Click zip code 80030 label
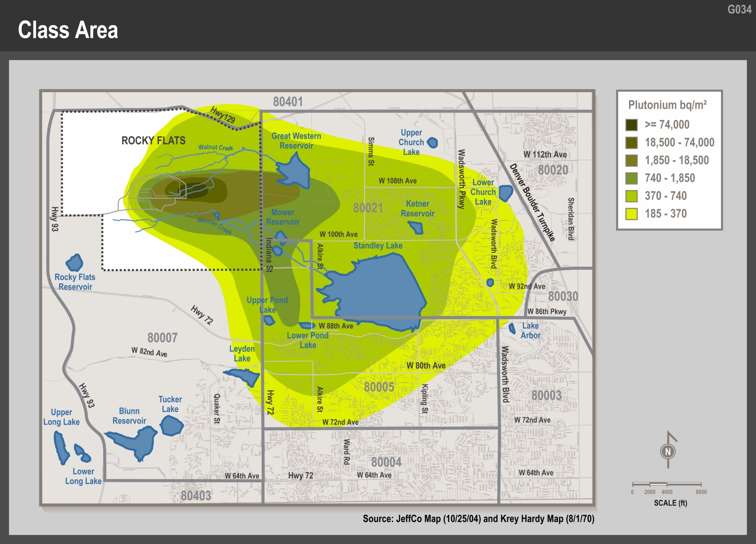The image size is (756, 544). coord(563,296)
